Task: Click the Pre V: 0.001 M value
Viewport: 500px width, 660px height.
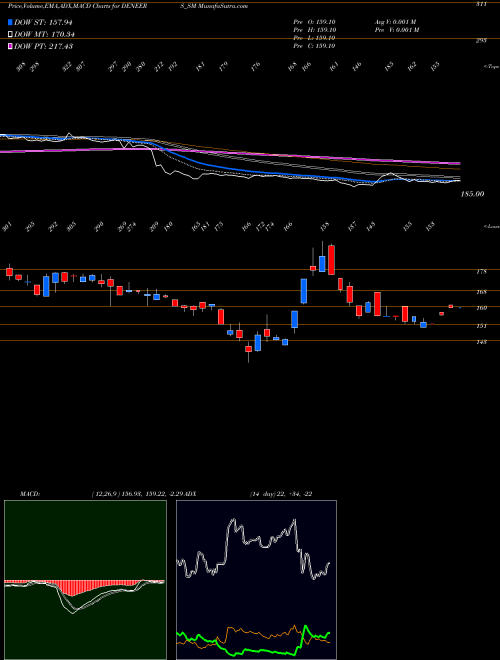Action: [398, 30]
